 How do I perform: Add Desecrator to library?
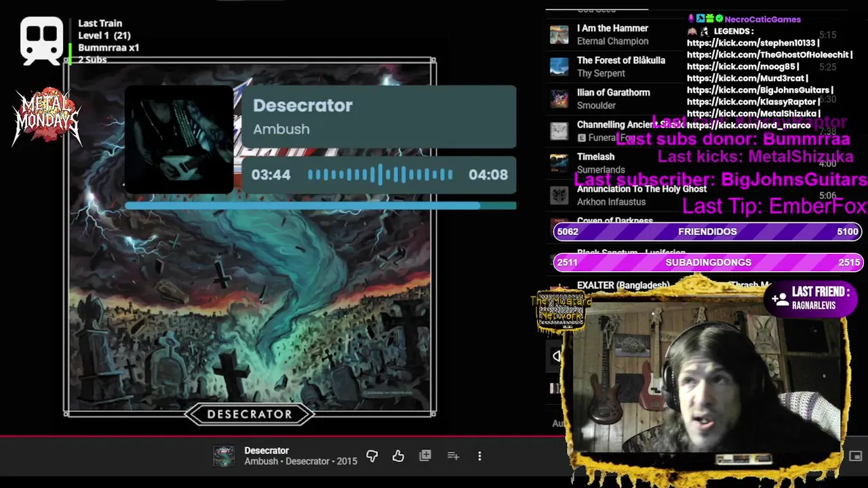[425, 456]
